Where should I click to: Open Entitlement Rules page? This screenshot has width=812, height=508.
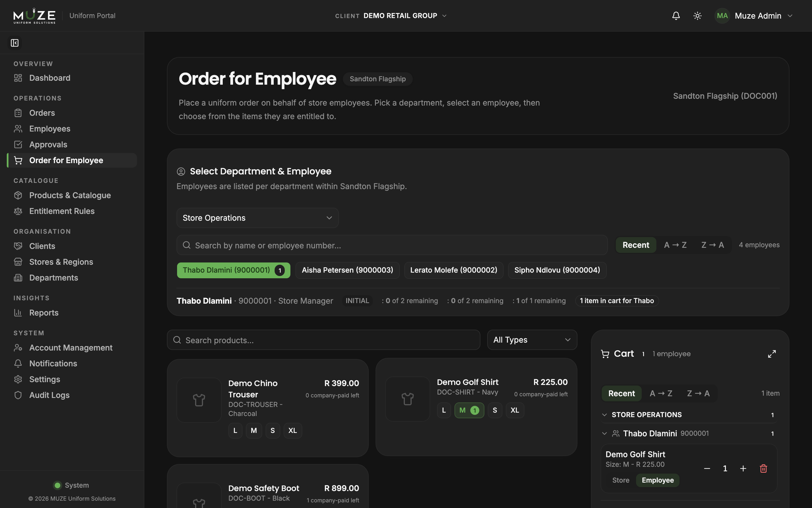[x=72, y=211]
